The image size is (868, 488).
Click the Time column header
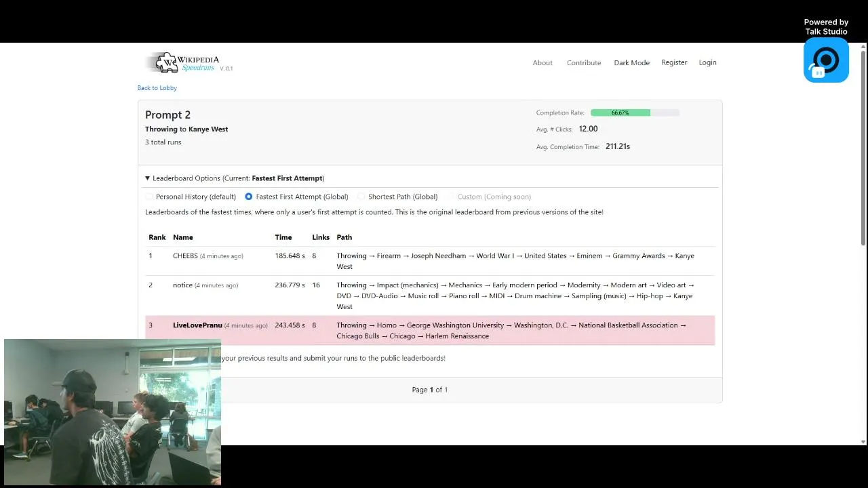(x=283, y=237)
